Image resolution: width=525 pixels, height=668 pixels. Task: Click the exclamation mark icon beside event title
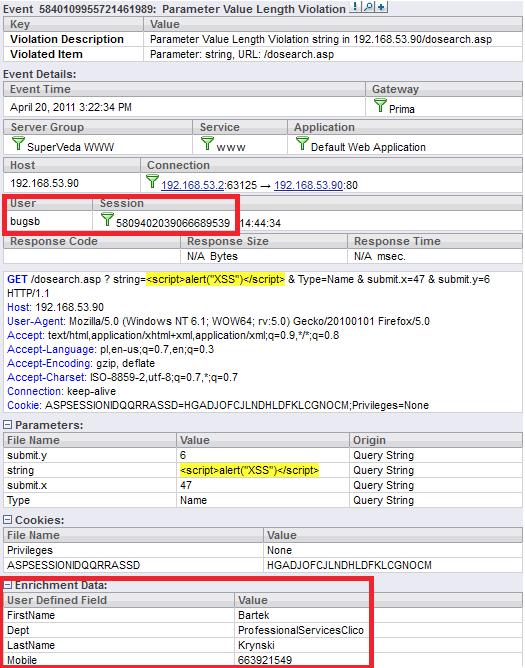pos(355,7)
